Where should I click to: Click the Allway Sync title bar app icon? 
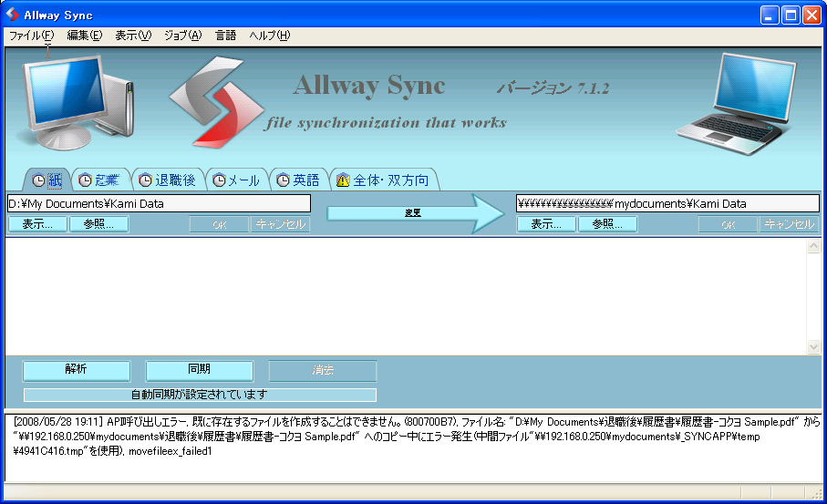(12, 15)
